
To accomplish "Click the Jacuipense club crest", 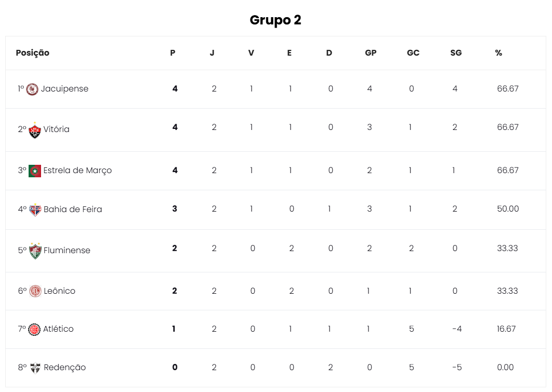I will tap(32, 89).
